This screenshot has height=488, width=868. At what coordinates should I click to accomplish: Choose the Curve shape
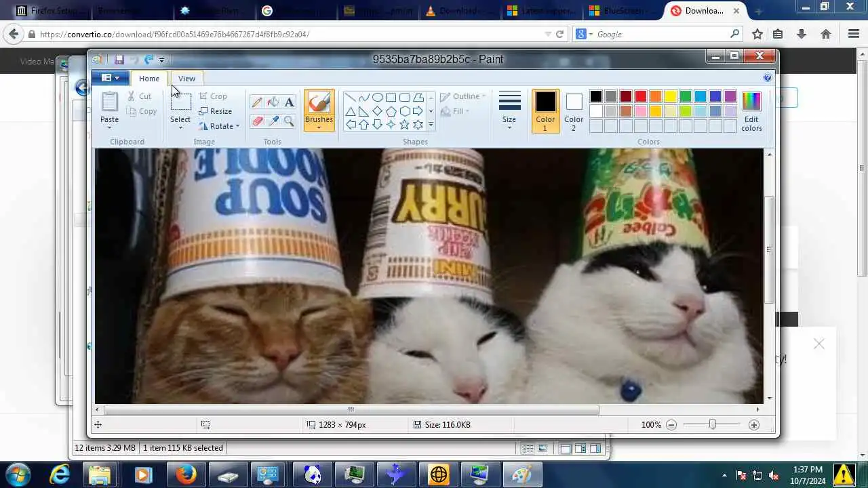364,98
